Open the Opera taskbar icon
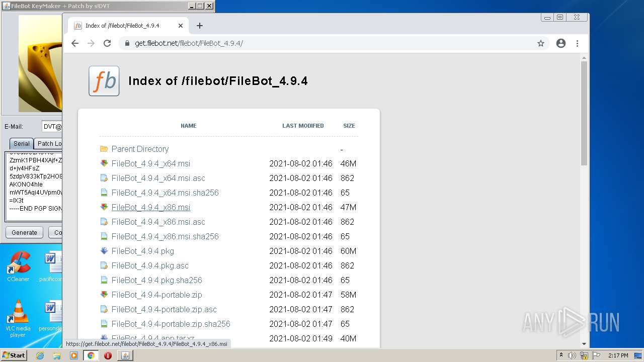644x362 pixels. 108,355
